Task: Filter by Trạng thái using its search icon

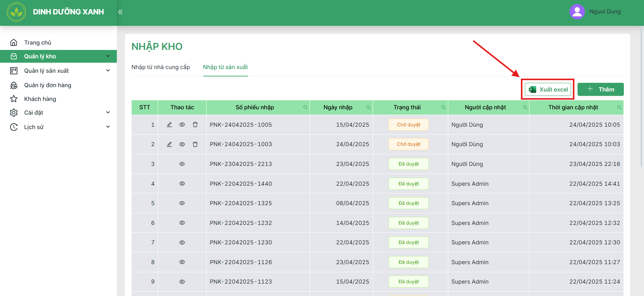Action: (x=444, y=107)
